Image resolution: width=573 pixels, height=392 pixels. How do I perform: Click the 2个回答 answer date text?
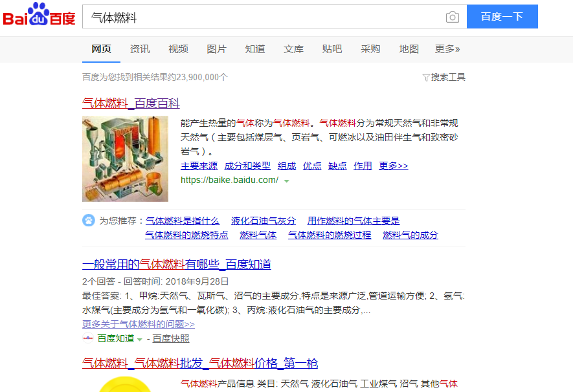tap(155, 281)
